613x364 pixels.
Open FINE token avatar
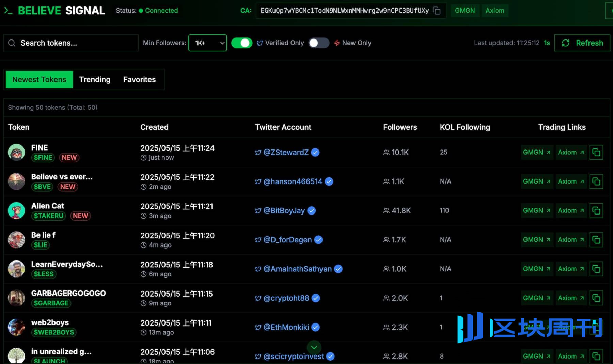(x=16, y=152)
